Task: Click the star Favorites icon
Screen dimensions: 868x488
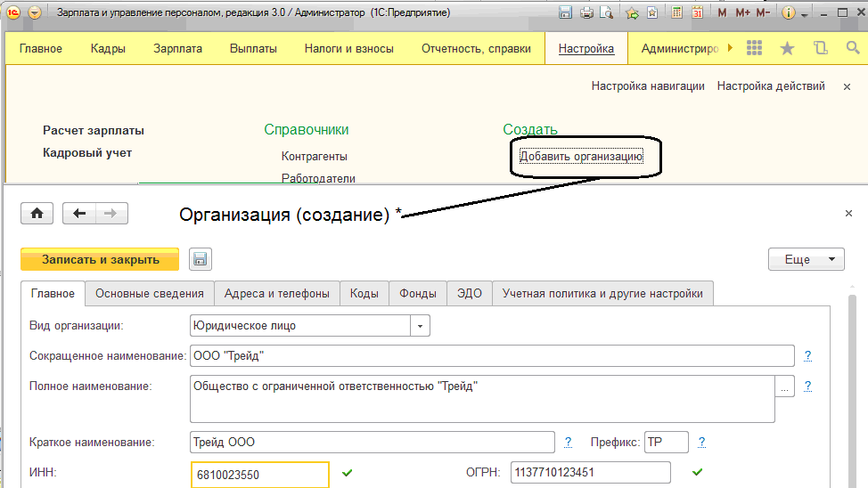Action: pyautogui.click(x=787, y=49)
